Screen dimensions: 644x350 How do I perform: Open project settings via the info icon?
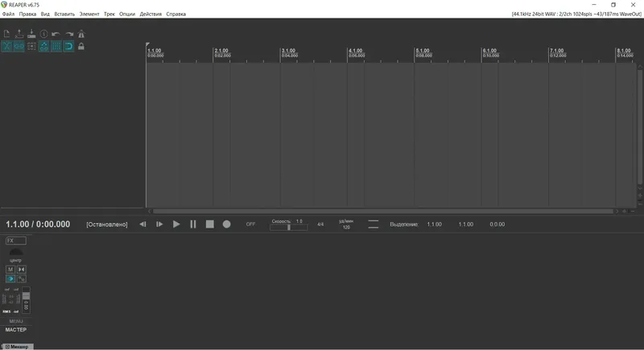[x=44, y=34]
